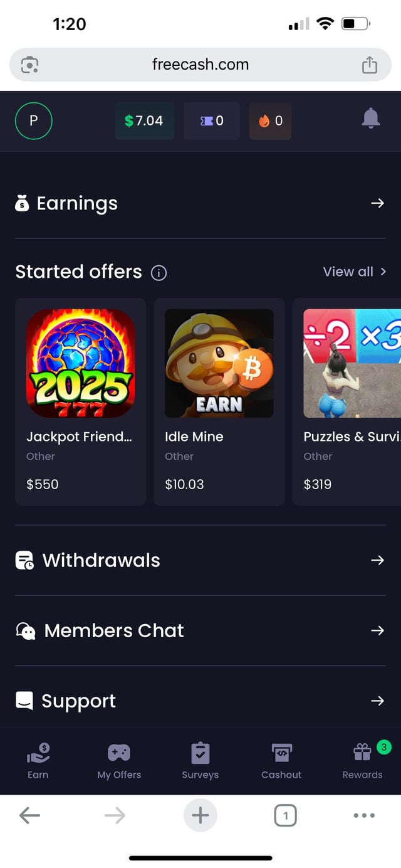Tap the freecash.com address bar

pos(200,65)
